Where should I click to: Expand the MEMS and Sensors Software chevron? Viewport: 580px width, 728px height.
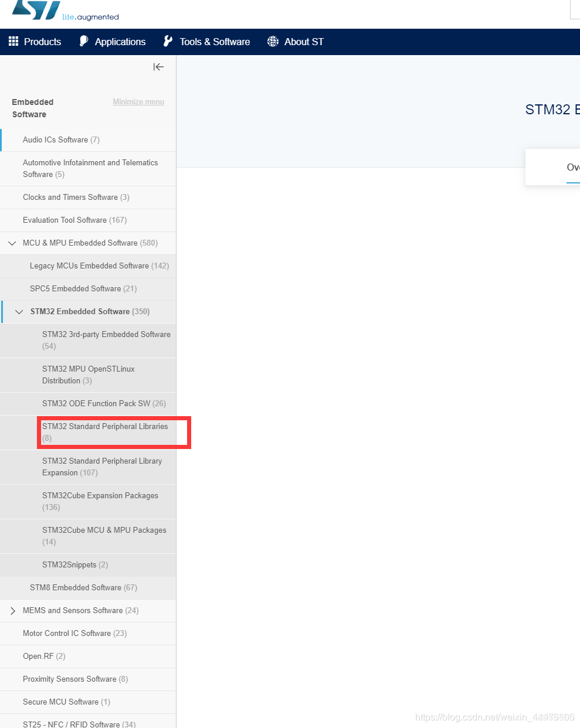click(12, 611)
